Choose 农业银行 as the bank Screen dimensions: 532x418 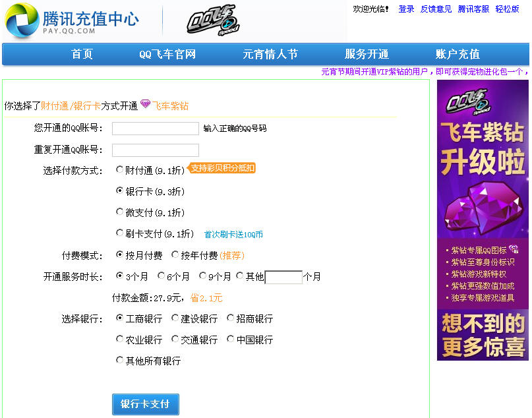coord(119,339)
